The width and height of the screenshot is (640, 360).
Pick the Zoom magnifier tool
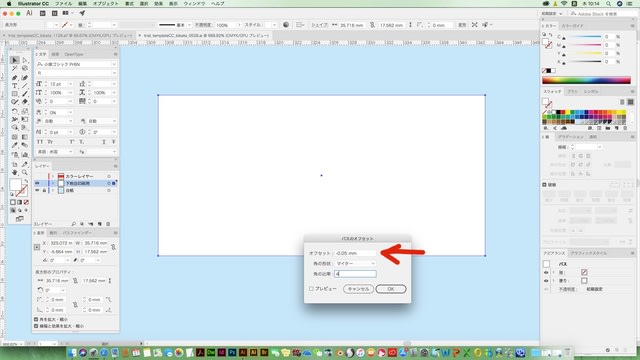[x=25, y=173]
